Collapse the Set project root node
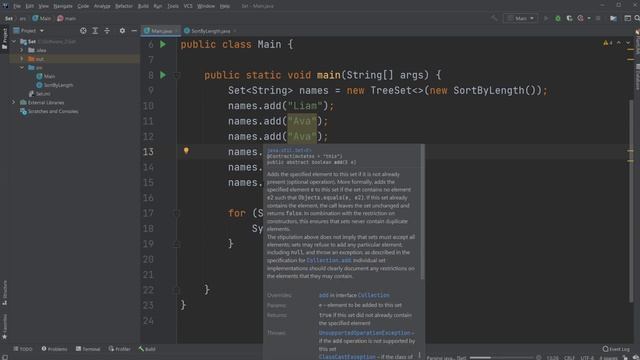 (14, 42)
